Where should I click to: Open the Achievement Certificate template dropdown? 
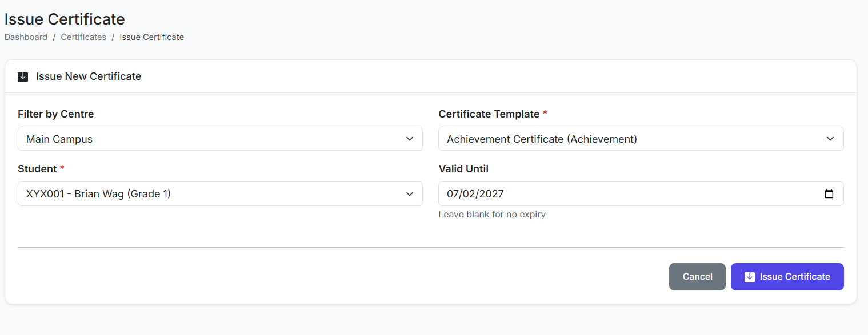coord(629,139)
